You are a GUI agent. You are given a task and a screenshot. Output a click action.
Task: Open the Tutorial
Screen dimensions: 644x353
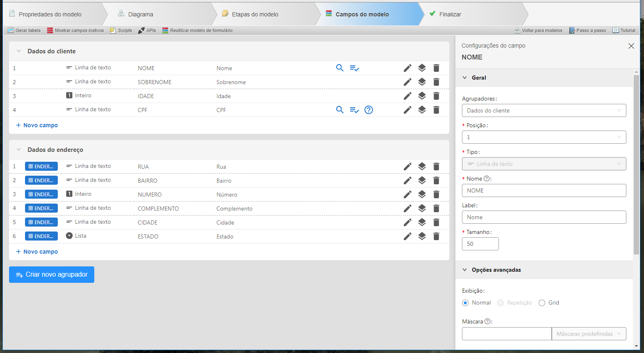tap(624, 30)
